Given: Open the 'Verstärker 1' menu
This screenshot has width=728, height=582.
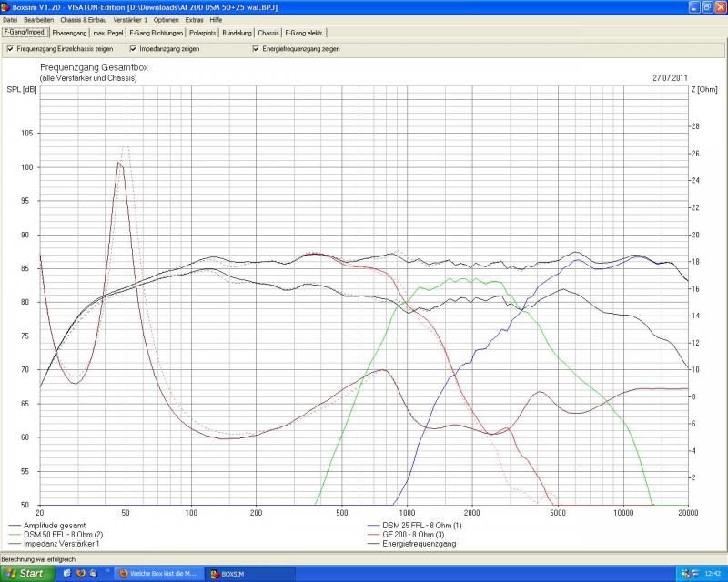Looking at the screenshot, I should coord(130,19).
